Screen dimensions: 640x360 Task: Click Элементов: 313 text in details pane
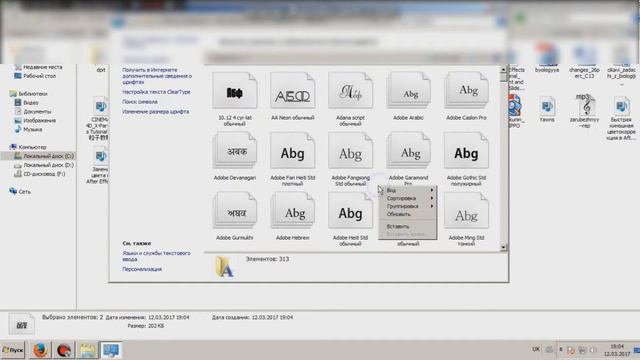point(267,259)
